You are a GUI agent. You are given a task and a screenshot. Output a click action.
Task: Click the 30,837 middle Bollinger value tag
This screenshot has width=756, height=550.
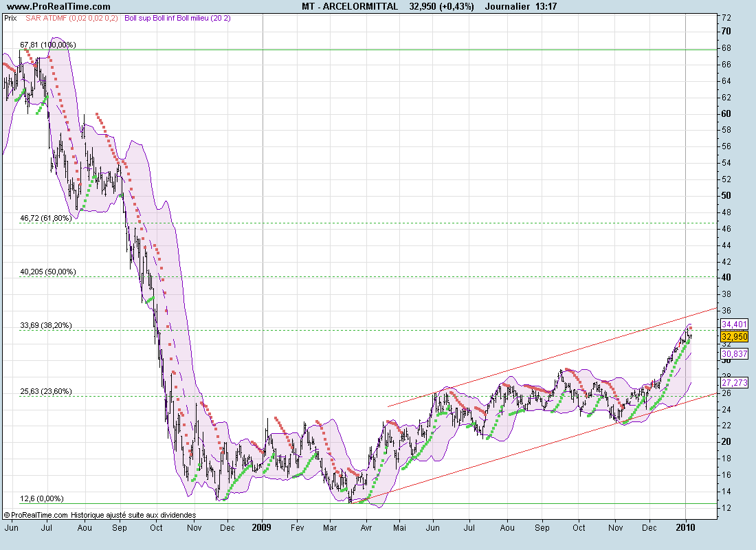(734, 353)
